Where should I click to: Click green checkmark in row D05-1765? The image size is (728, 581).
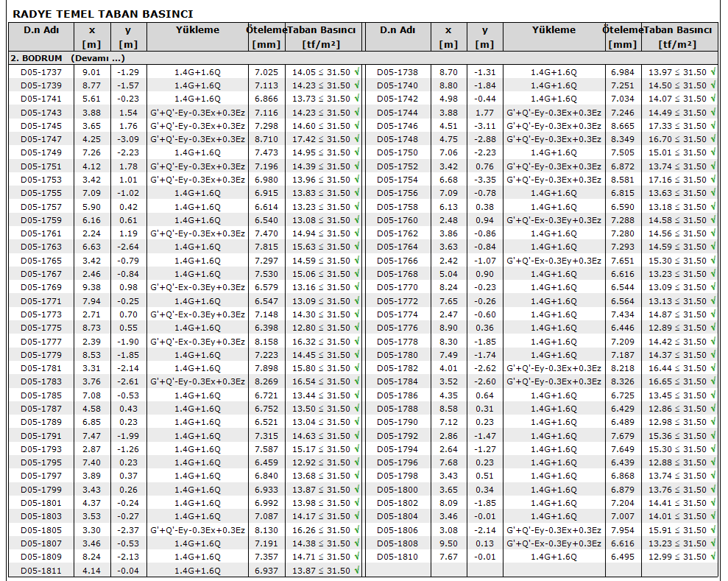(x=357, y=261)
